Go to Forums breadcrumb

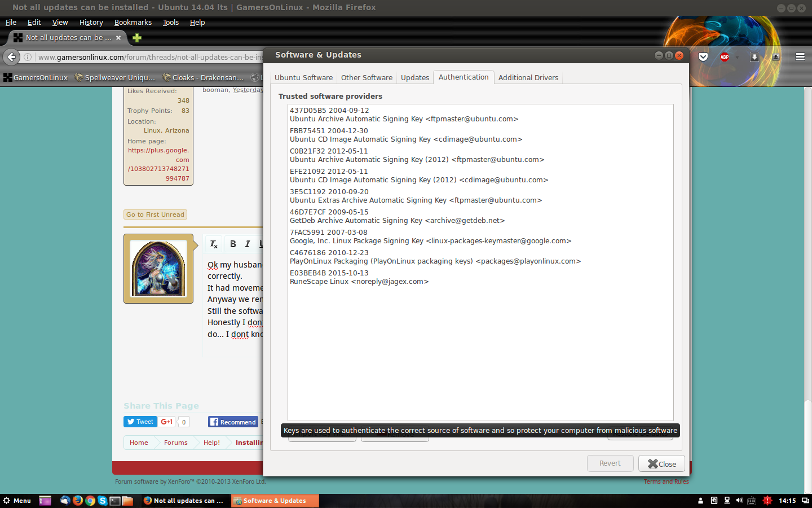click(175, 443)
